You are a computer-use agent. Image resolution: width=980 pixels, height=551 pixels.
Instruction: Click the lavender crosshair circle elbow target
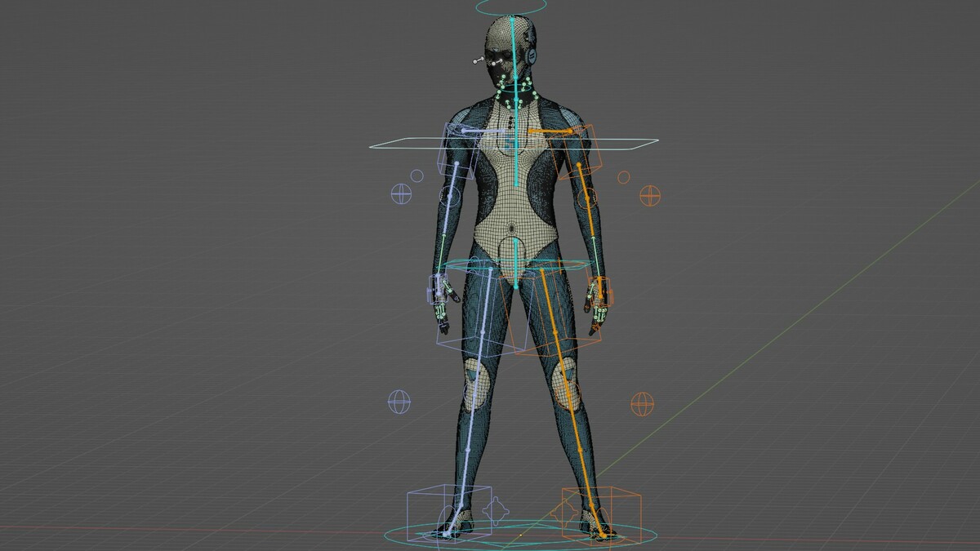401,193
